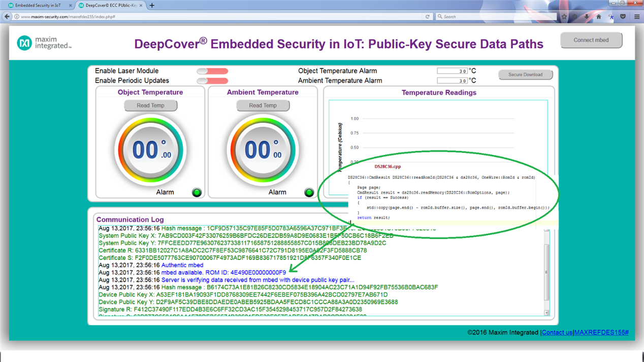This screenshot has width=644, height=362.
Task: Click the Hash message B6174C73 log line
Action: coord(268,287)
